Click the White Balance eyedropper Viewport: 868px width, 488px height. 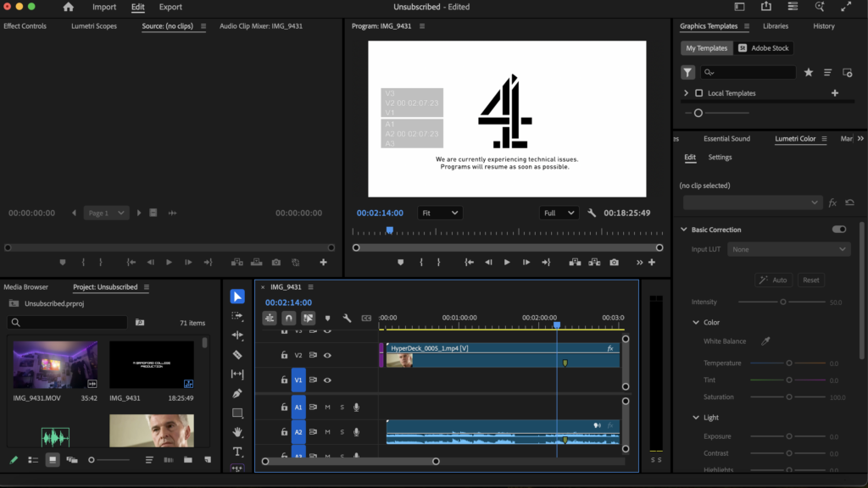765,341
